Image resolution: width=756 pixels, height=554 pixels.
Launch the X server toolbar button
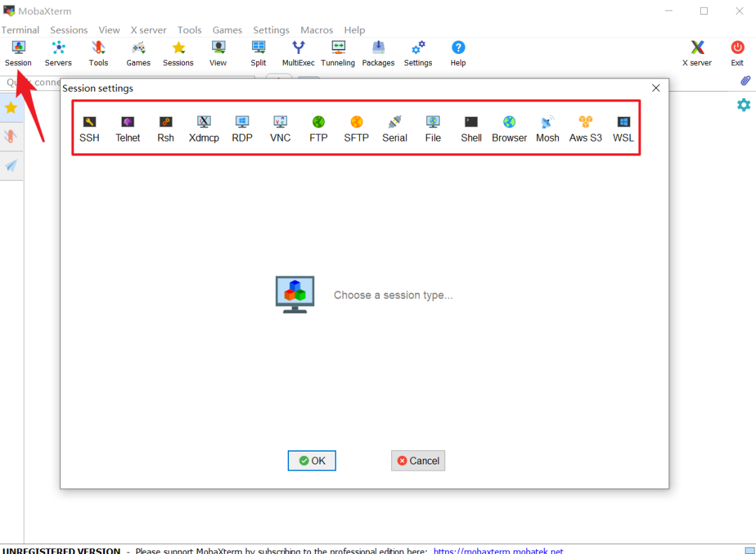click(696, 53)
